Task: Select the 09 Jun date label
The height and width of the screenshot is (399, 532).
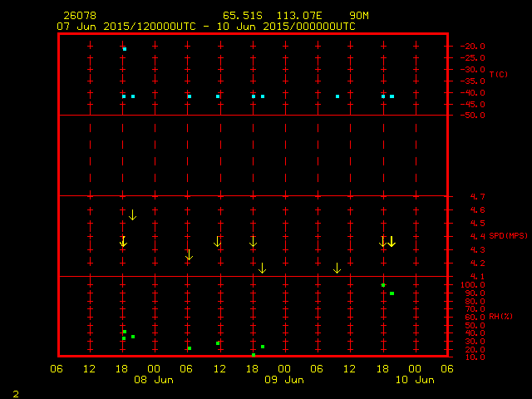Action: click(x=284, y=380)
